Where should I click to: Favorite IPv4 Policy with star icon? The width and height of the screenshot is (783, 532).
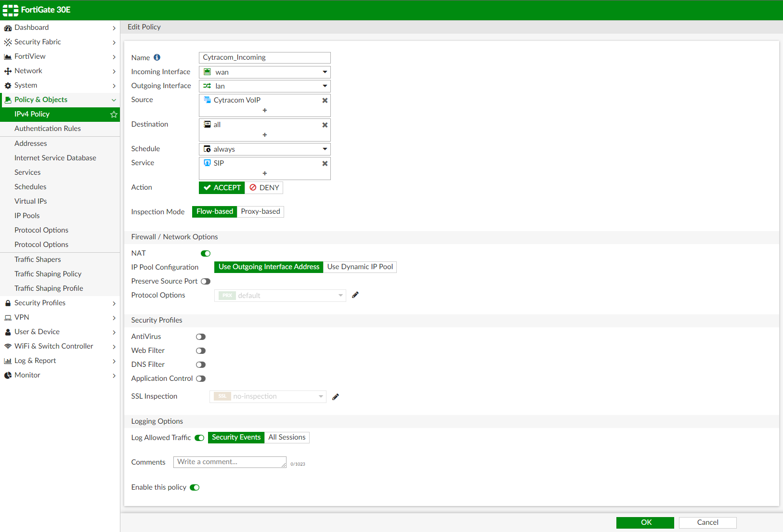click(x=114, y=114)
